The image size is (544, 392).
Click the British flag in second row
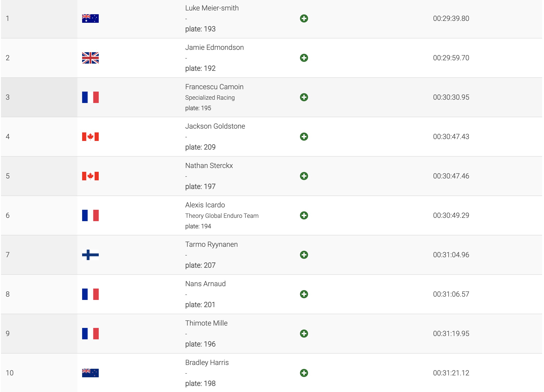90,58
